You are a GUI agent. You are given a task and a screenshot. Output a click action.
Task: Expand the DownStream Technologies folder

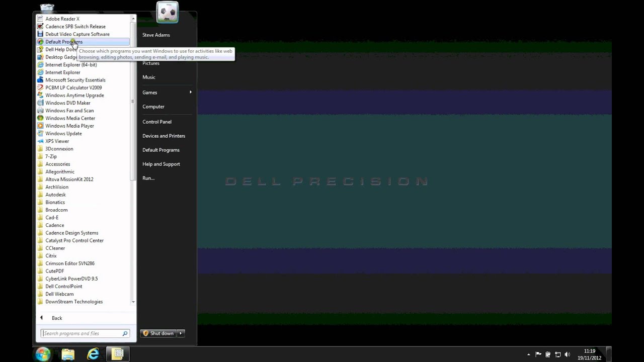(x=74, y=302)
